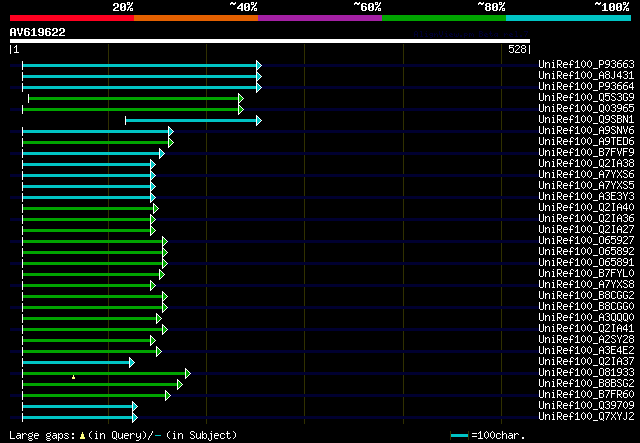
Task: Select the UniRef100_A7YXS6 label
Action: 586,174
